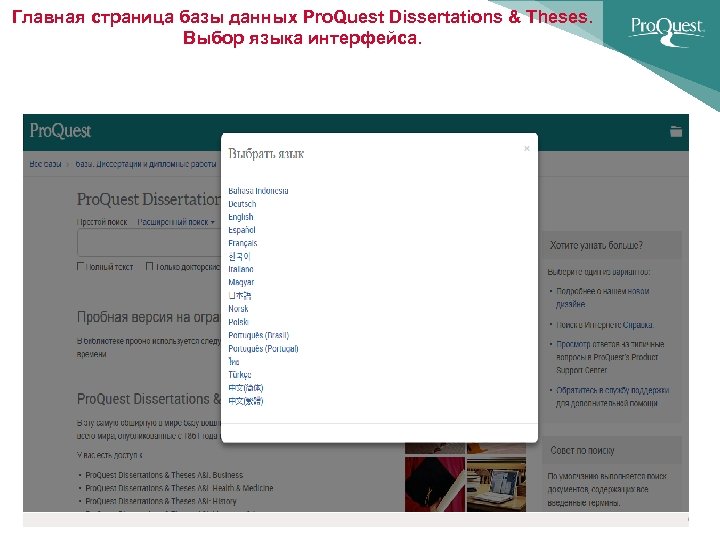Screen dimensions: 720x540
Task: Click the graduation cap thumbnail
Action: point(435,484)
